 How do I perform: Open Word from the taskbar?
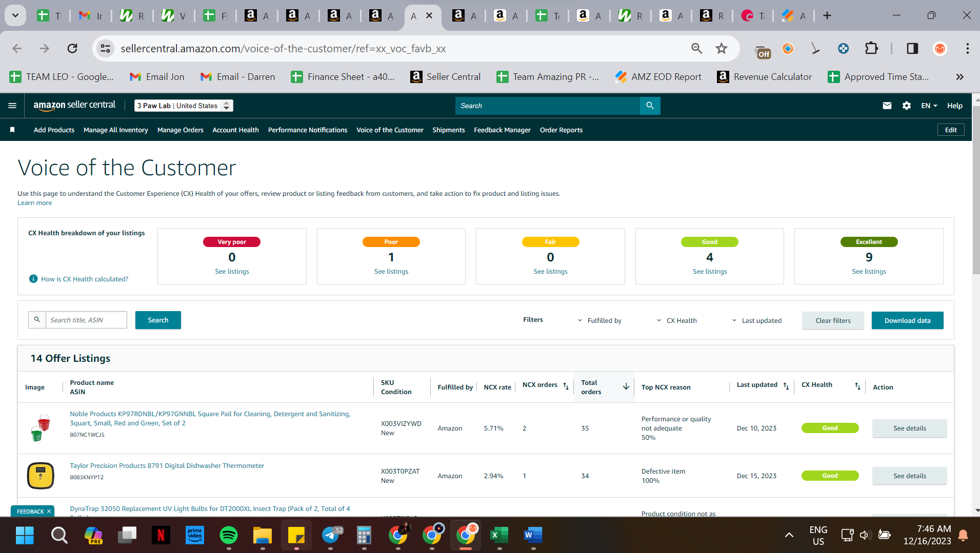coord(533,535)
